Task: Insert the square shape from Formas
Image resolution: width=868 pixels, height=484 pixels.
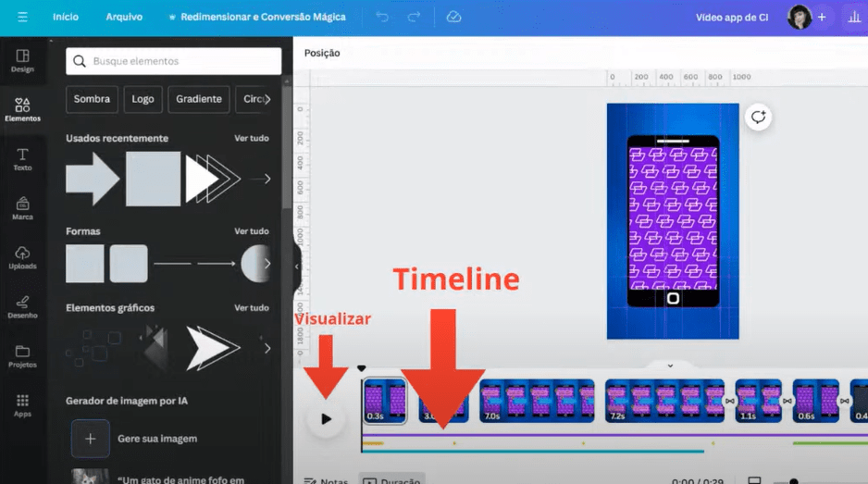Action: pyautogui.click(x=85, y=264)
